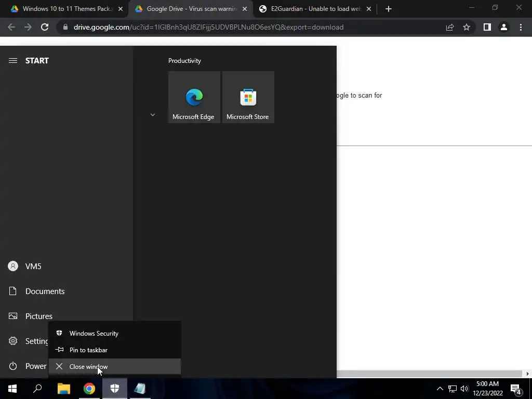Open the notepad-like app on taskbar
This screenshot has width=532, height=399.
(140, 389)
